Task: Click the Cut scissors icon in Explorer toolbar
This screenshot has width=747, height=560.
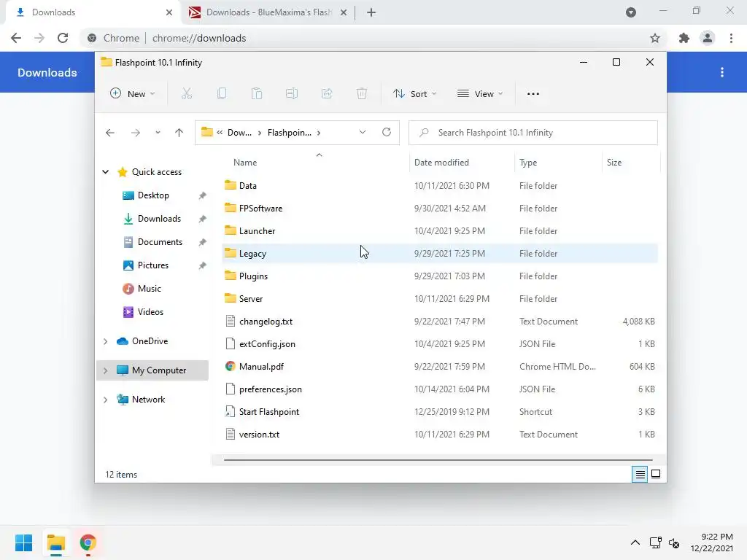Action: (186, 94)
